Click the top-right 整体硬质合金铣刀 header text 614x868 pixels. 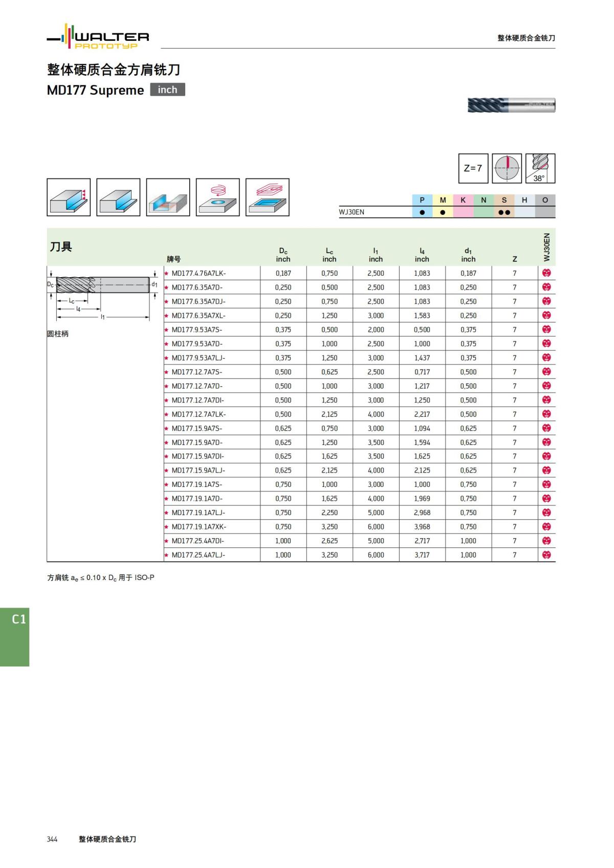tap(527, 38)
